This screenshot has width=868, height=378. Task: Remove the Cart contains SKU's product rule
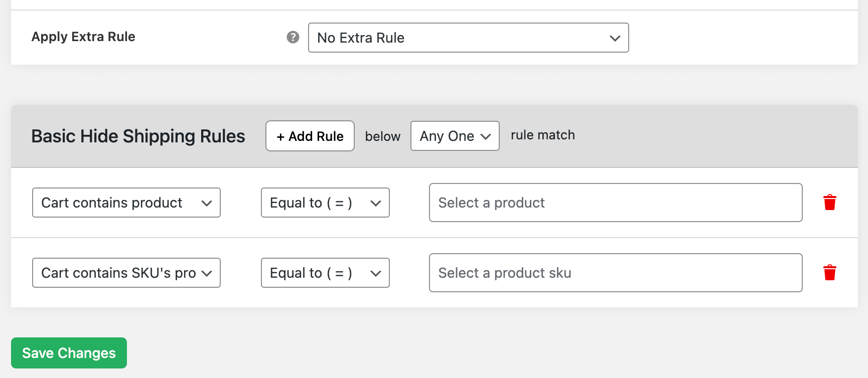(x=829, y=273)
